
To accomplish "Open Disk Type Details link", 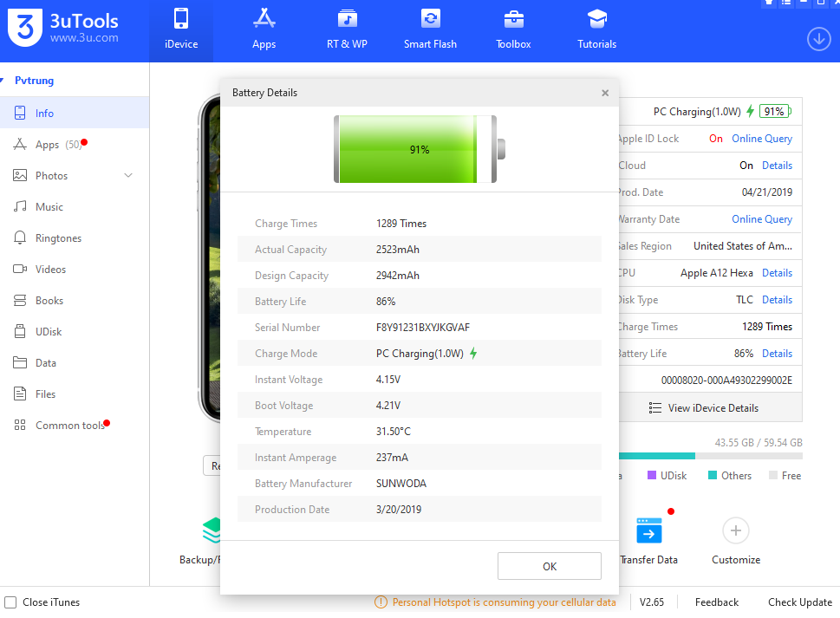I will point(777,300).
